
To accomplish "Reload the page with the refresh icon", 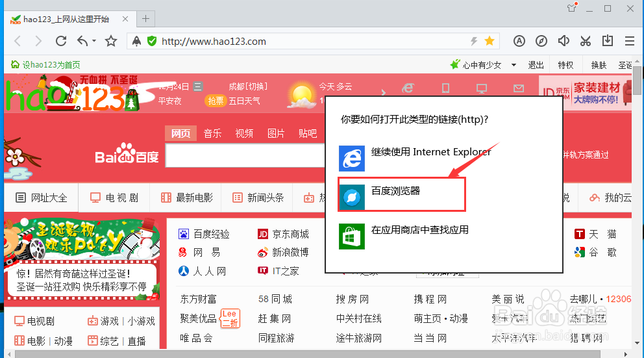I will (x=61, y=41).
